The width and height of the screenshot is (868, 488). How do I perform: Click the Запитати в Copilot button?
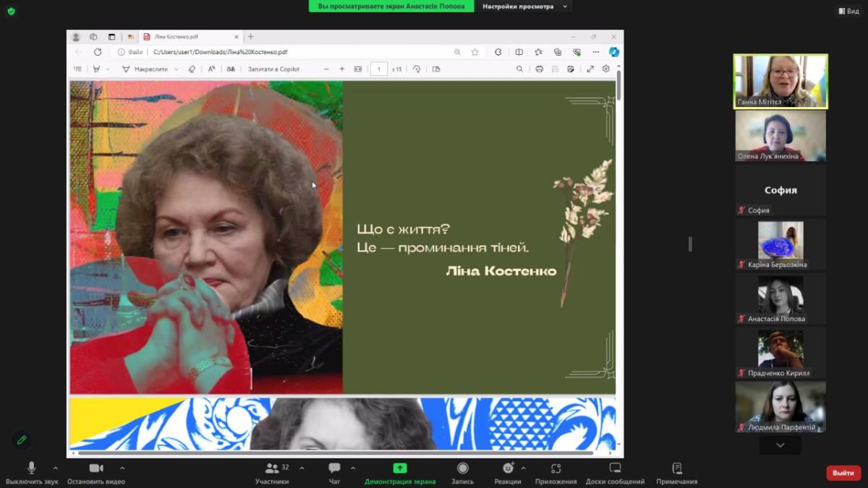(273, 69)
